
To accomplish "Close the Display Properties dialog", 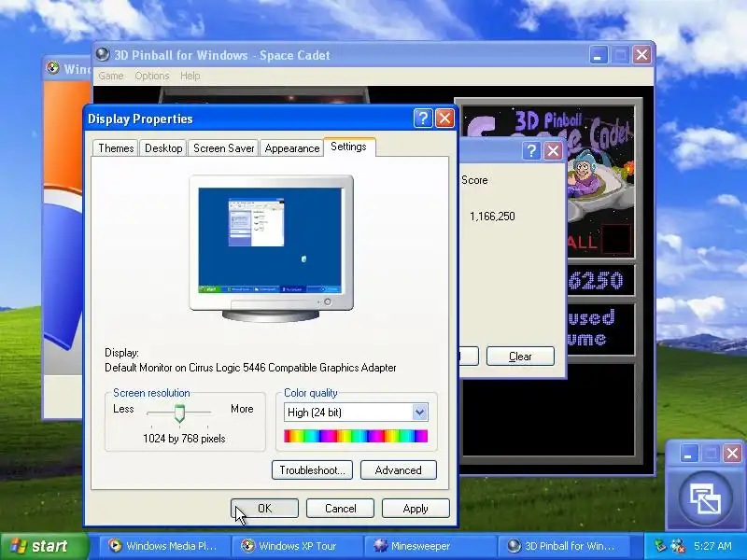I will (x=444, y=119).
